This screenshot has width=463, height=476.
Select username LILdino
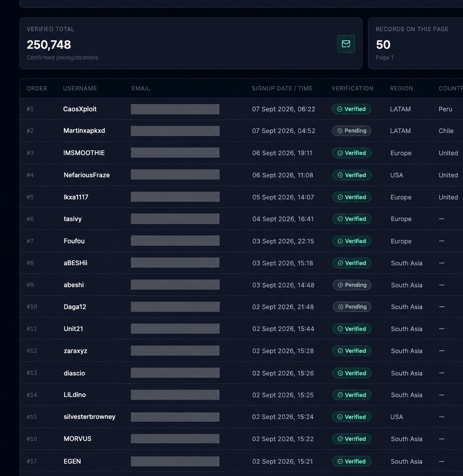pos(74,395)
